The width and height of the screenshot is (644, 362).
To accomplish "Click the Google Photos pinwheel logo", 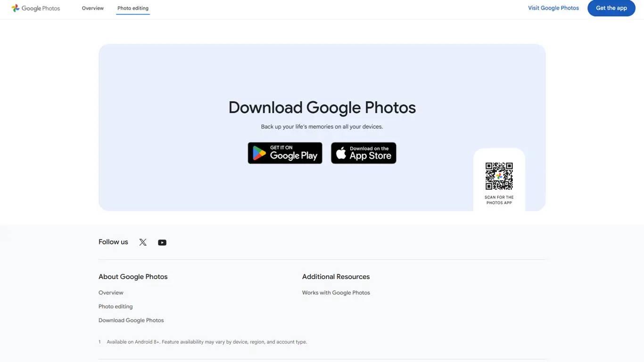I will coord(16,8).
